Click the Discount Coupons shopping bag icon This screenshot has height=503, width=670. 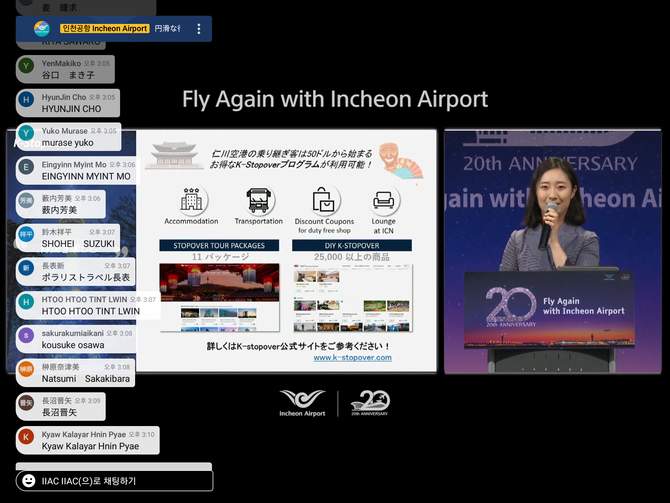tap(324, 198)
